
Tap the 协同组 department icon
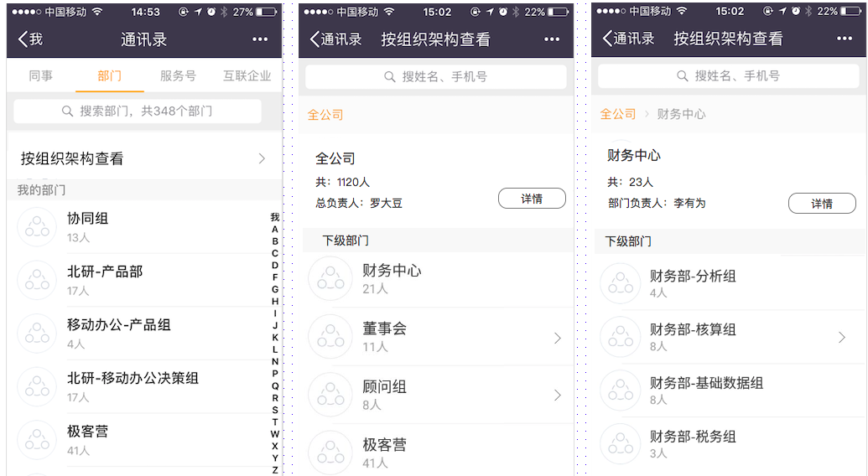(x=37, y=227)
